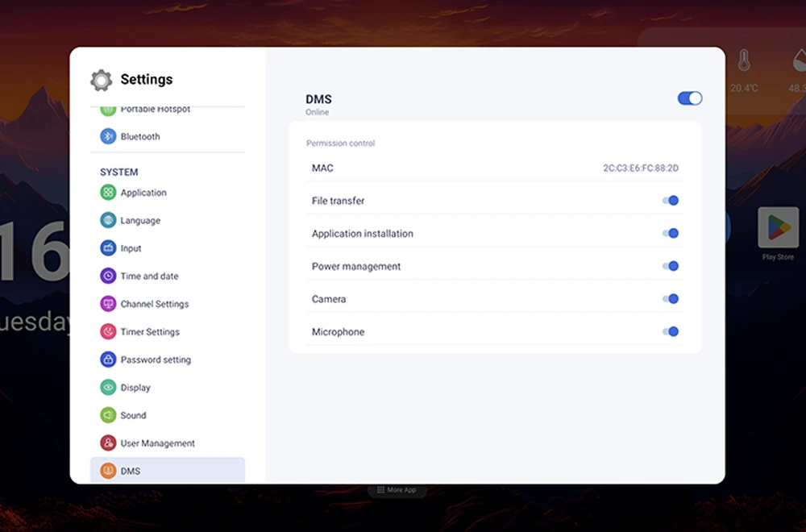Open the Display label in sidebar
The image size is (806, 532).
point(135,388)
